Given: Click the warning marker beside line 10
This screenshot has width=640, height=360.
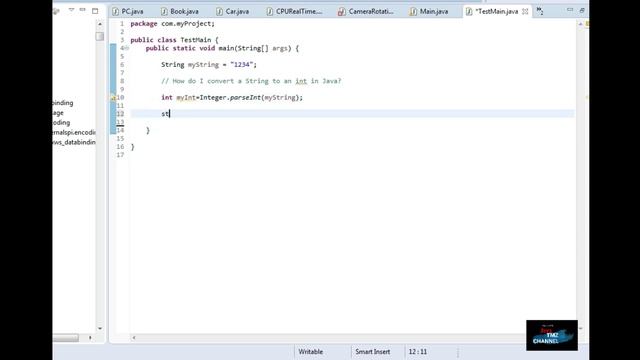Looking at the screenshot, I should click(113, 98).
